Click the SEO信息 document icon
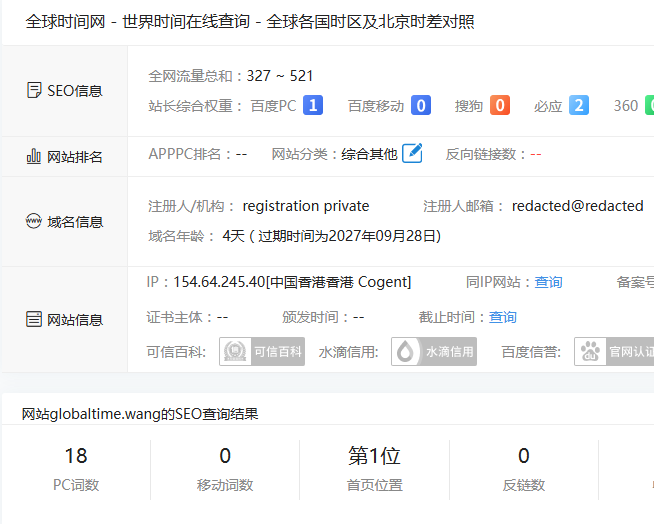Viewport: 654px width, 524px height. (x=34, y=90)
